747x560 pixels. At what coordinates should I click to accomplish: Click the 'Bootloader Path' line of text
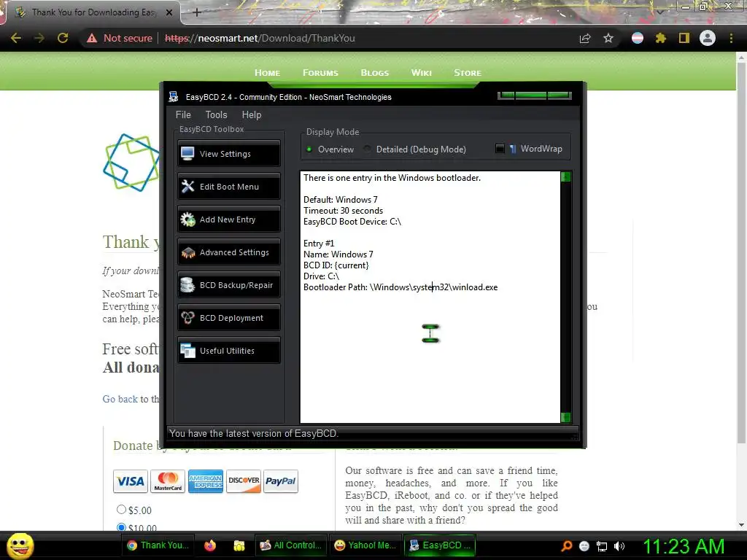[400, 287]
